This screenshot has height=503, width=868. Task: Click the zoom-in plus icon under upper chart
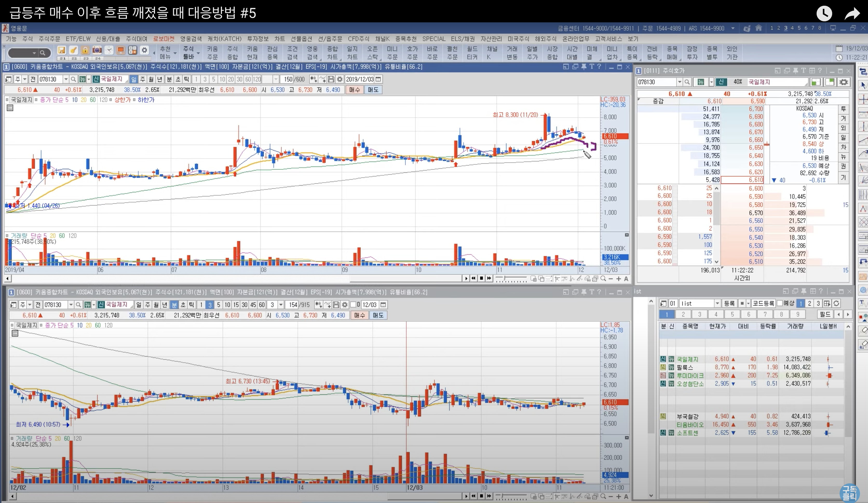[618, 279]
